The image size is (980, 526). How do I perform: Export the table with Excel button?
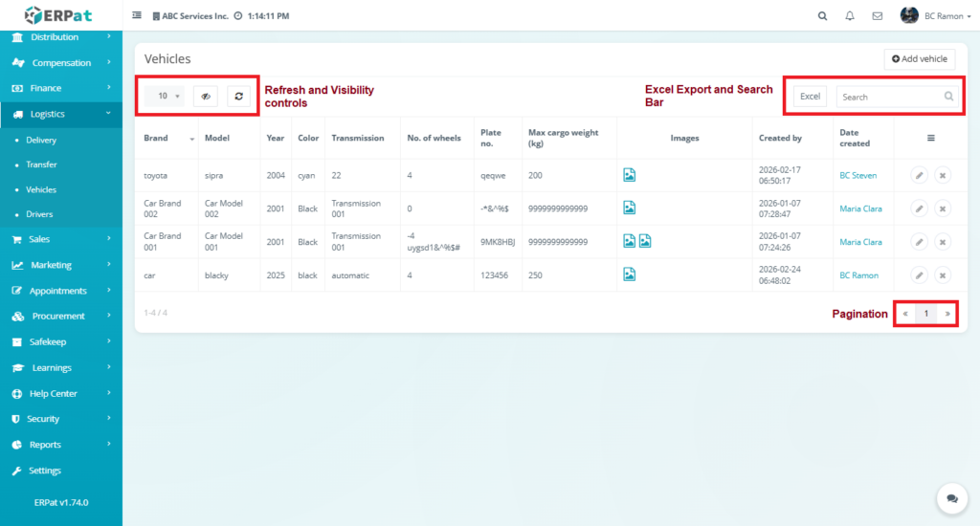[x=810, y=97]
